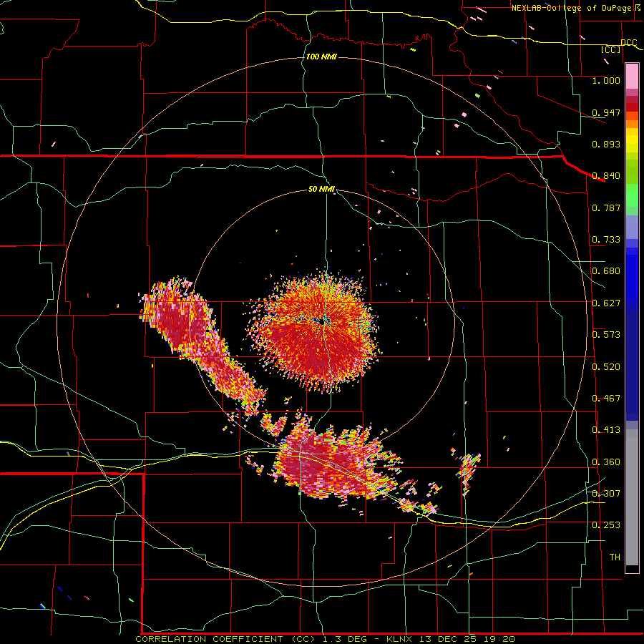Click the 0.520 scale value
The width and height of the screenshot is (644, 644).
coord(606,367)
